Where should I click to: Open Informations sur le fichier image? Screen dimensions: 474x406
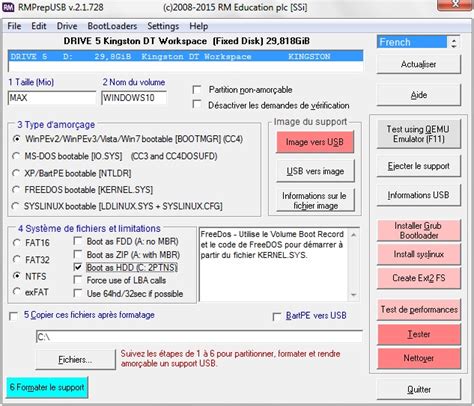pos(315,200)
